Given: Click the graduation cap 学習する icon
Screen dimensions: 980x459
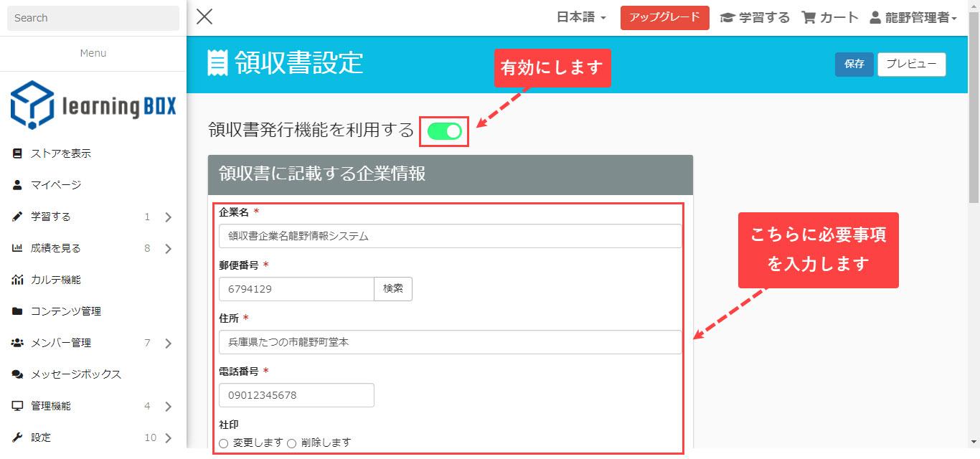Looking at the screenshot, I should pyautogui.click(x=727, y=18).
